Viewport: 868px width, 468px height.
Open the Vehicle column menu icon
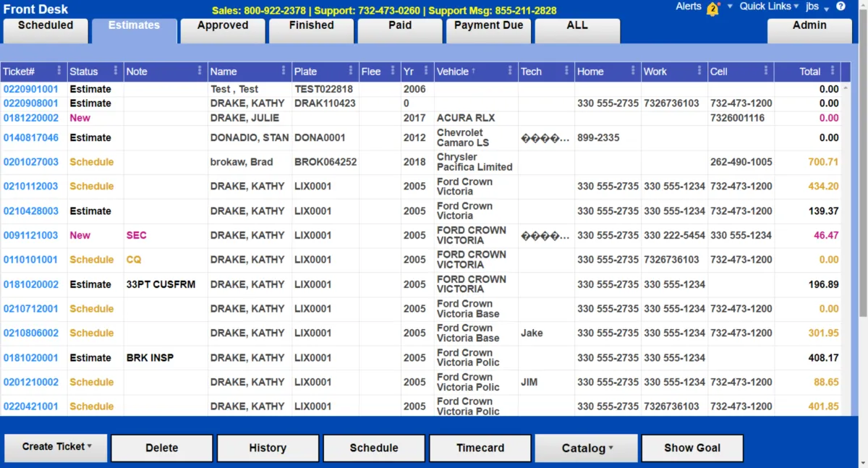[510, 71]
